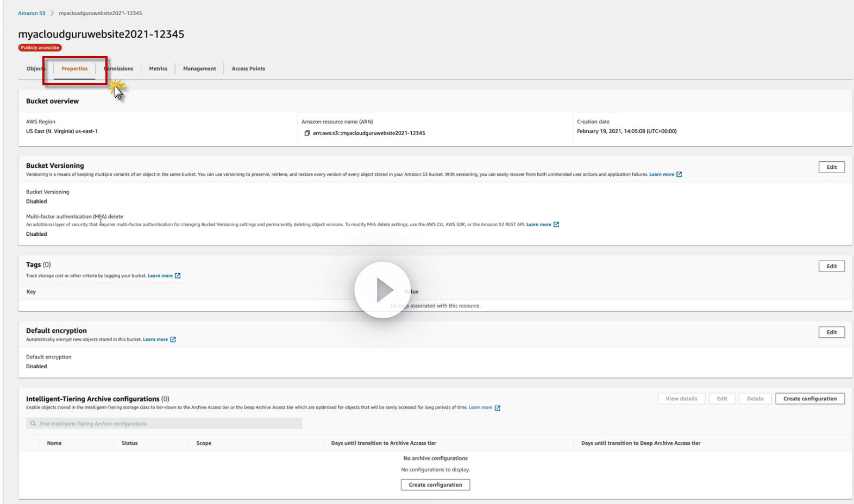Click View details for archive configurations
This screenshot has height=504, width=854.
click(681, 399)
